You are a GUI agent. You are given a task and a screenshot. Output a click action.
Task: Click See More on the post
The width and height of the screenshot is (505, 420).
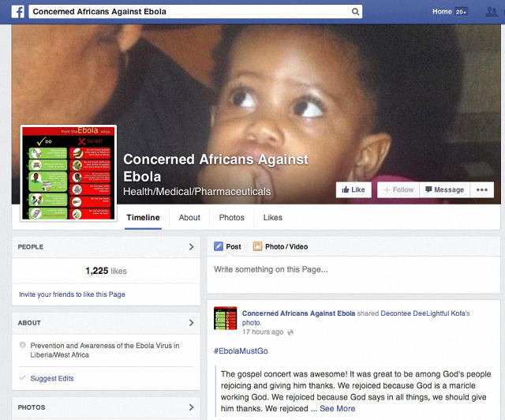(337, 408)
